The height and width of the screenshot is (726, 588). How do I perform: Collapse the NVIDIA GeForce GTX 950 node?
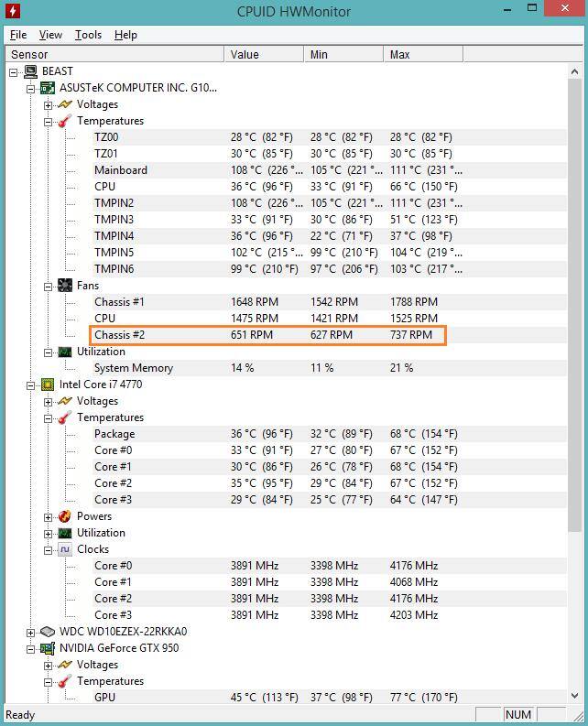pos(30,650)
